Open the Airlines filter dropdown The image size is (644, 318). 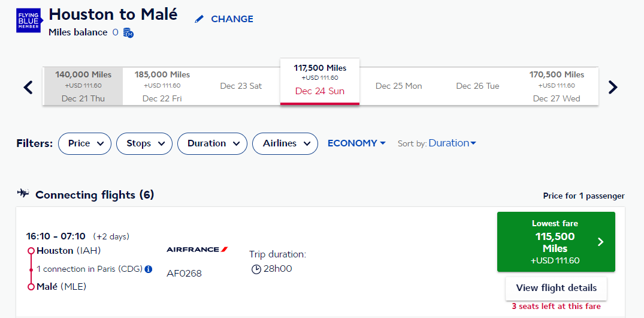285,143
